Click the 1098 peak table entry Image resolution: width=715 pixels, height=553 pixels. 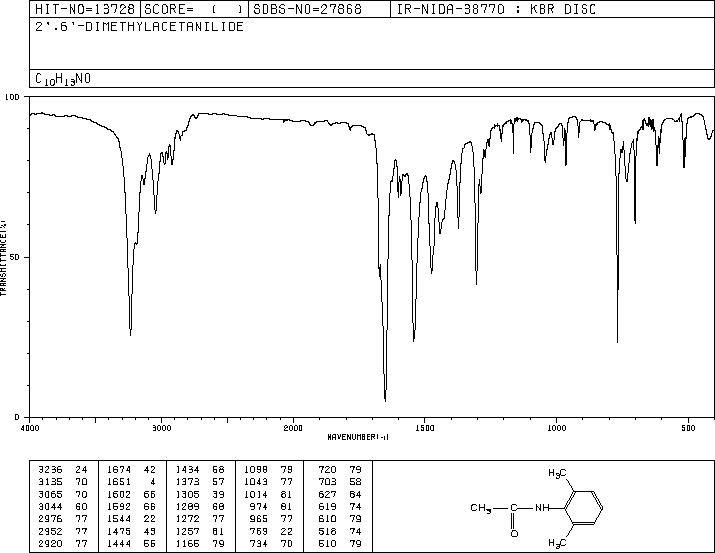click(x=269, y=469)
